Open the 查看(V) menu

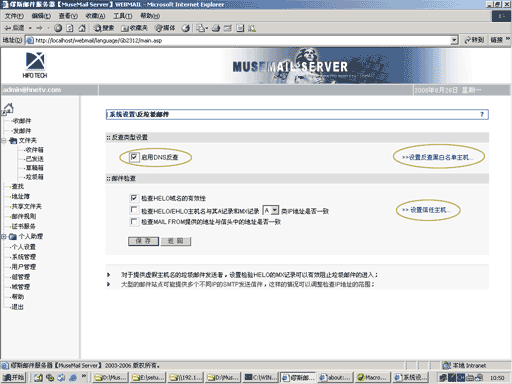68,16
